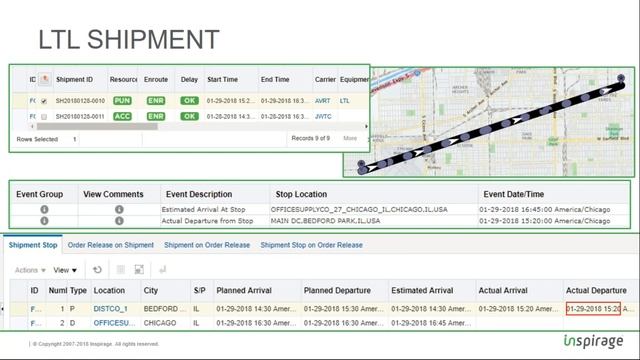Sort by Shipment ID column header
Image resolution: width=640 pixels, height=360 pixels.
click(74, 79)
